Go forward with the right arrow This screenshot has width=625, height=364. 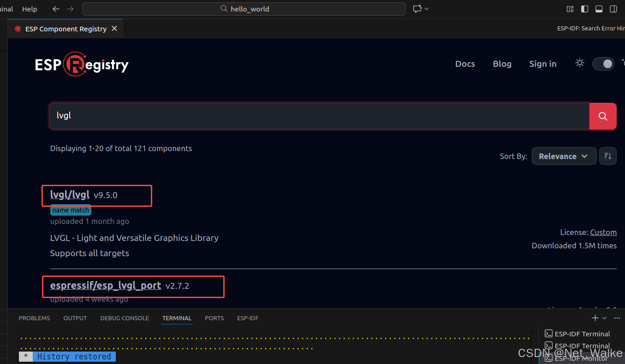click(70, 9)
